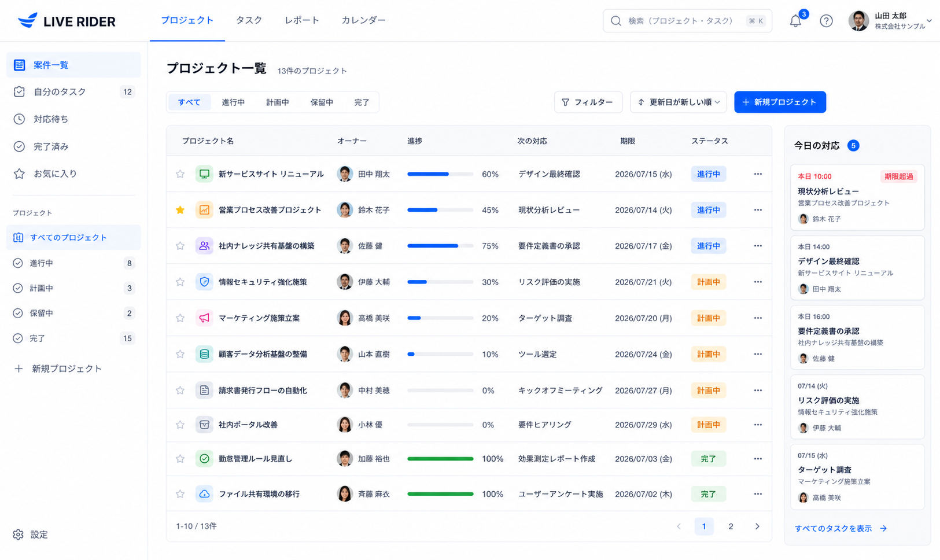Open the 現状分析レビュー task card
Screen dimensions: 940x560
click(857, 197)
